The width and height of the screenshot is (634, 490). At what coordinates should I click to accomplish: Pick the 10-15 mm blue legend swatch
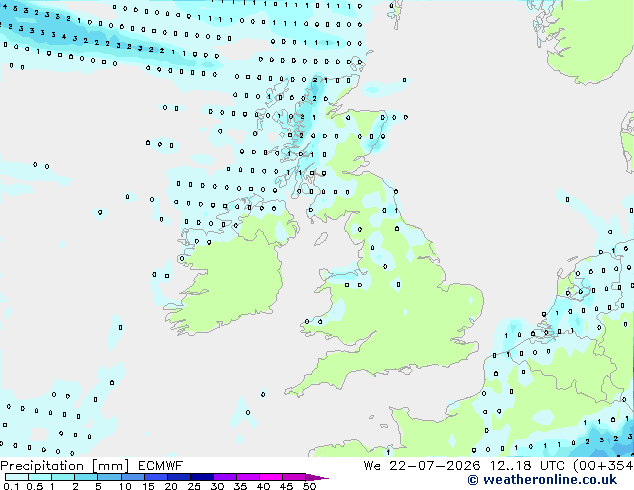[133, 477]
